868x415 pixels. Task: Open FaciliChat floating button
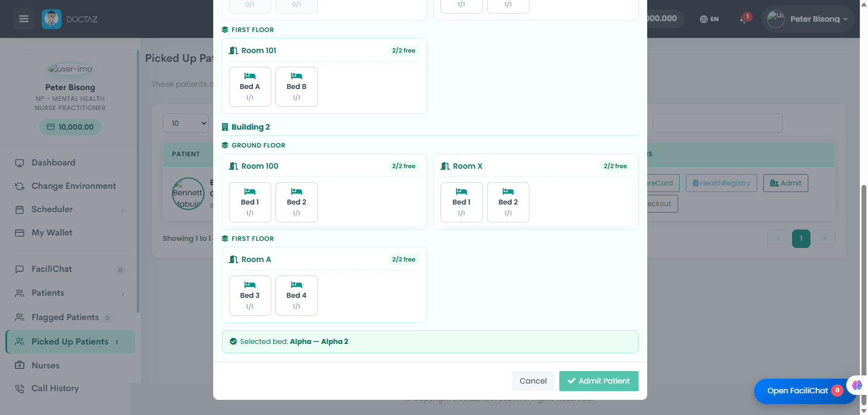pos(805,391)
